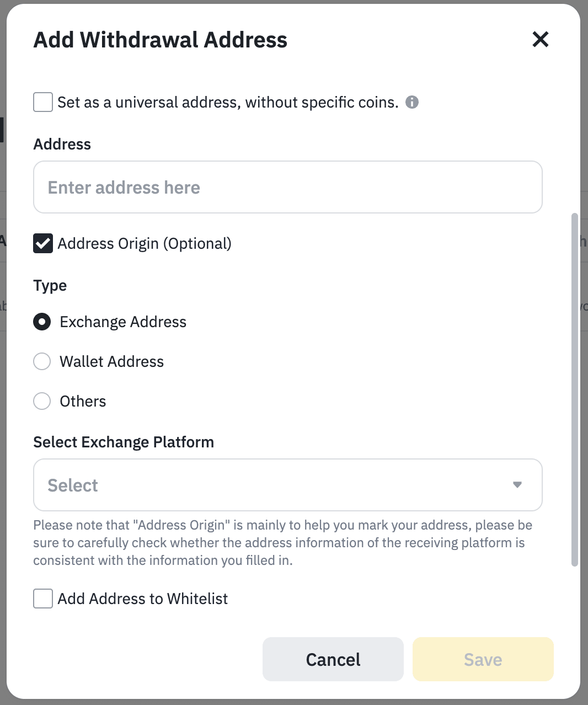This screenshot has height=705, width=588.
Task: Click the Save button
Action: 483,659
